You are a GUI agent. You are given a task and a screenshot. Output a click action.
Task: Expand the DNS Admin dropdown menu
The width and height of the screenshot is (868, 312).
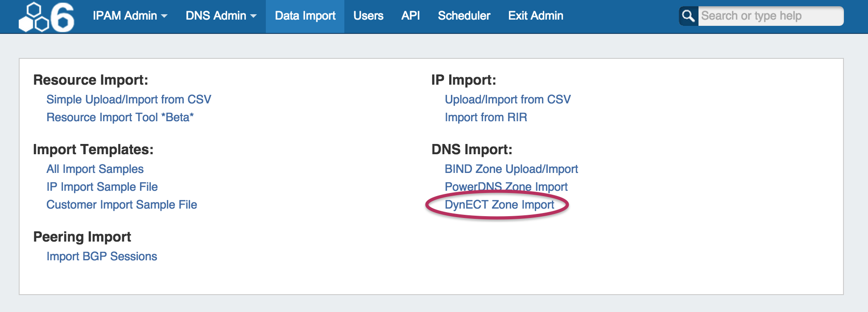[x=221, y=16]
